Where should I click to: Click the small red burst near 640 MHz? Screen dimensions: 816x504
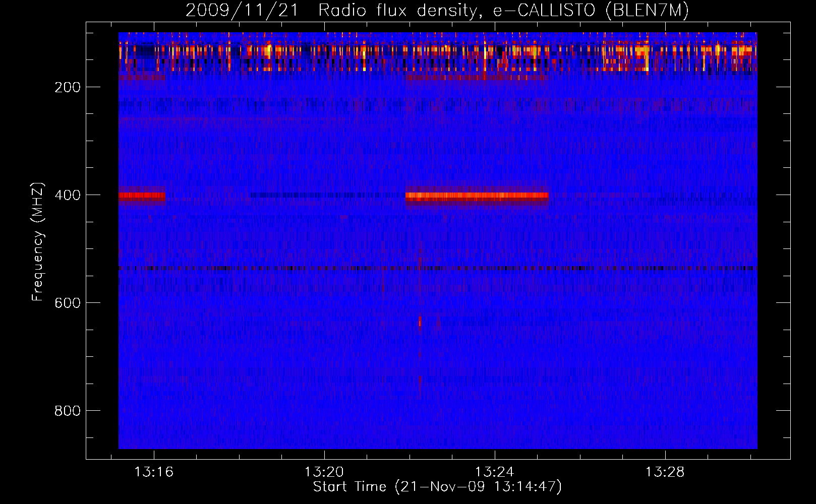pyautogui.click(x=420, y=322)
